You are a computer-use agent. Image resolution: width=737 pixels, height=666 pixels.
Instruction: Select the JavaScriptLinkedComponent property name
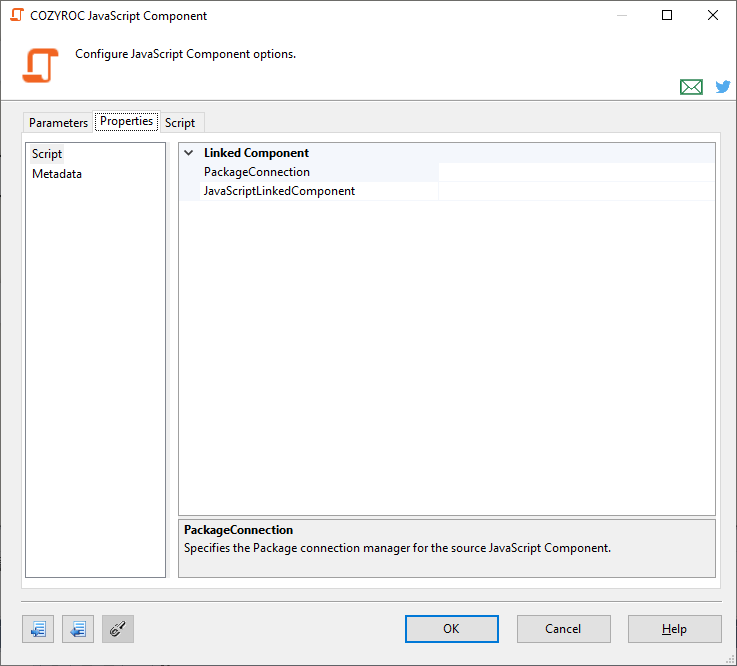tap(279, 191)
